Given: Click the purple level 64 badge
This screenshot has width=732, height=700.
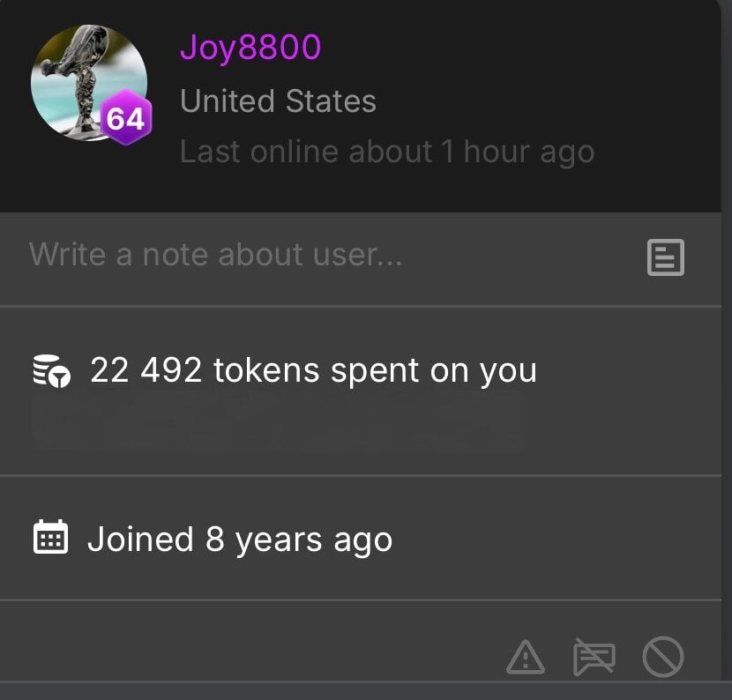Looking at the screenshot, I should pyautogui.click(x=126, y=118).
